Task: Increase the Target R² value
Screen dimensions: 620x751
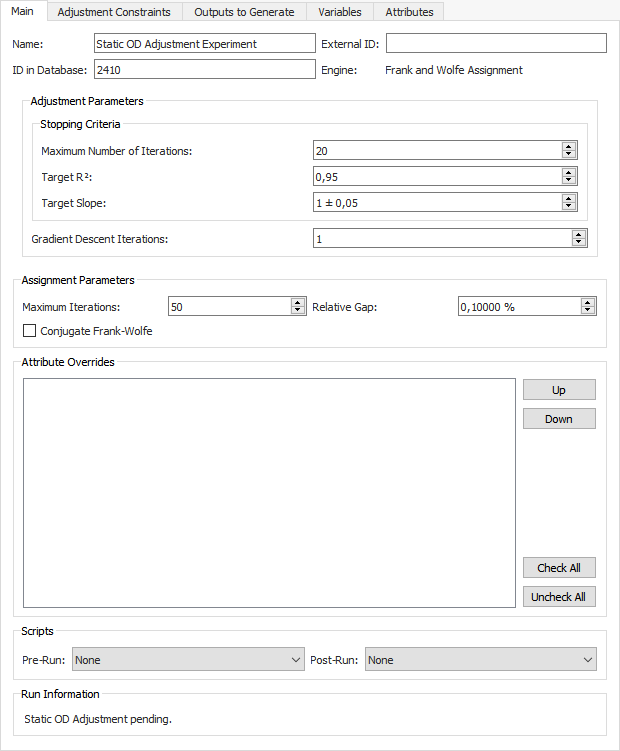Action: pos(569,172)
